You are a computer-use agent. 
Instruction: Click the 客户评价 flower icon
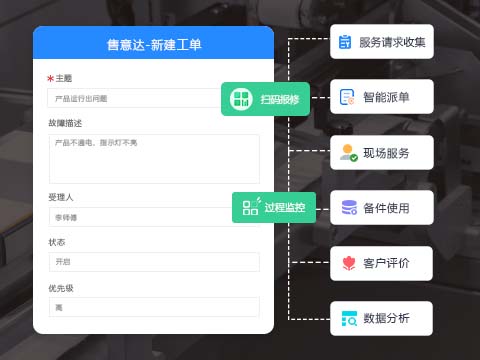tap(349, 263)
